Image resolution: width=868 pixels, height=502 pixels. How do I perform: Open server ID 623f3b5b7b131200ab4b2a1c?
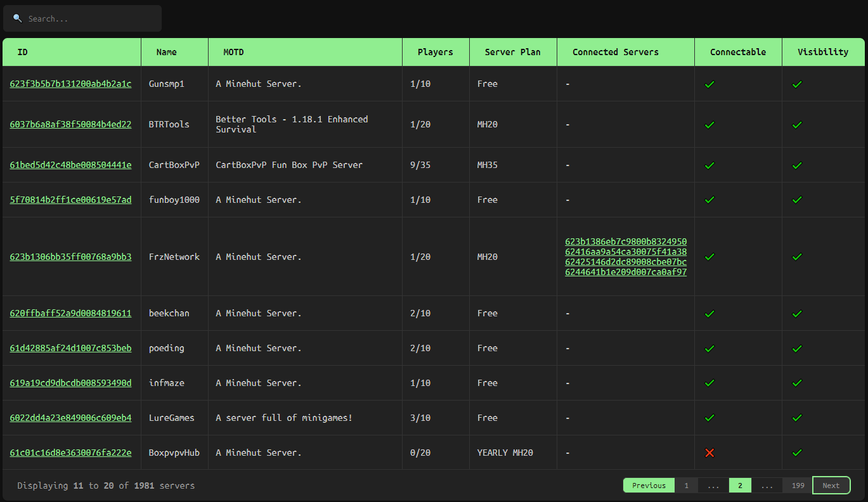coord(70,84)
